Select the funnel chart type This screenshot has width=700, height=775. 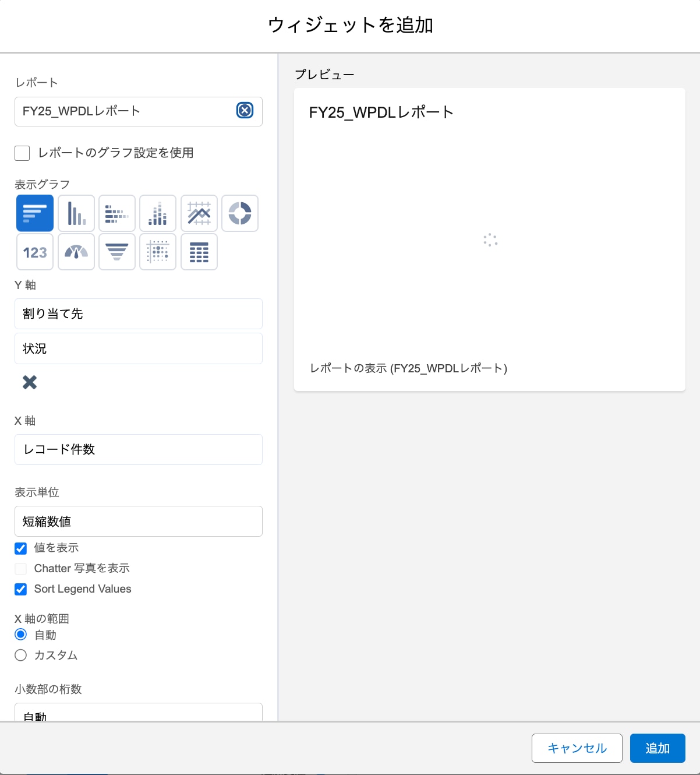(x=117, y=252)
